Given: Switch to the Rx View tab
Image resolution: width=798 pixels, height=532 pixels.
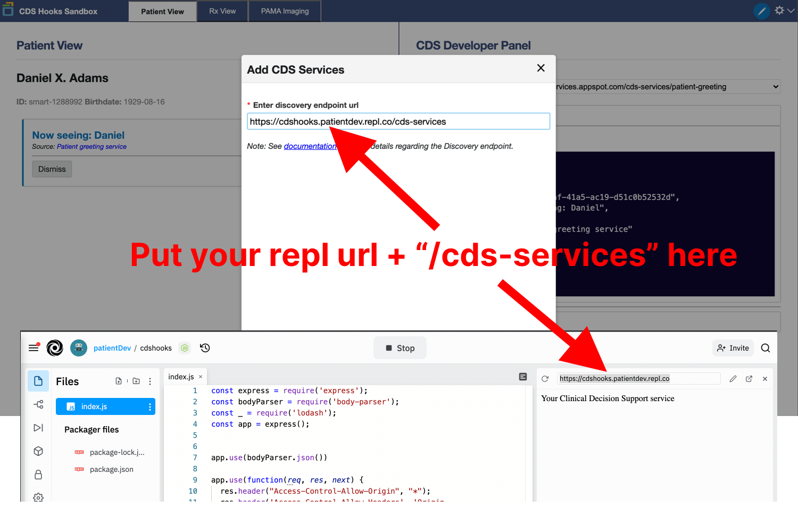Looking at the screenshot, I should [x=222, y=11].
